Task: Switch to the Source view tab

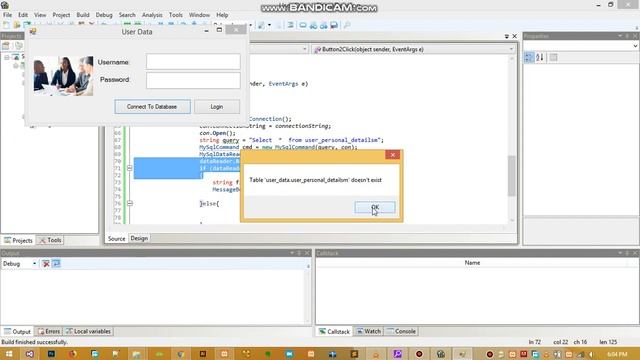Action: [116, 238]
